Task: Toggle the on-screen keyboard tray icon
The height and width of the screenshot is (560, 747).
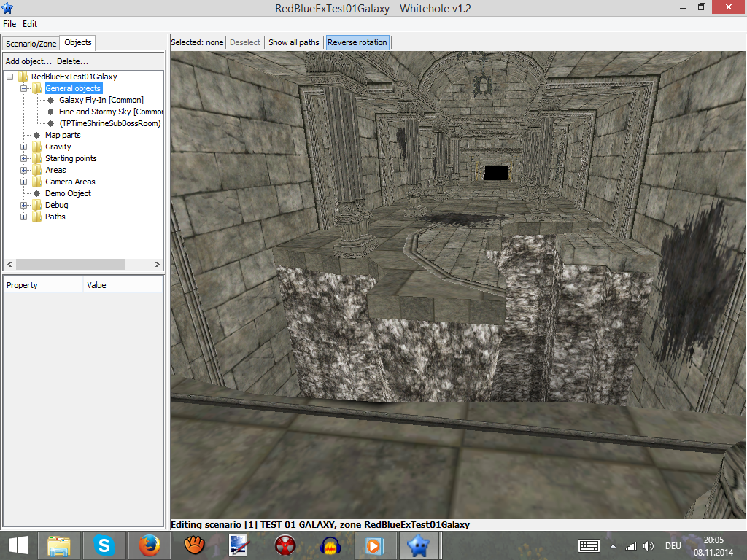Action: pos(589,545)
